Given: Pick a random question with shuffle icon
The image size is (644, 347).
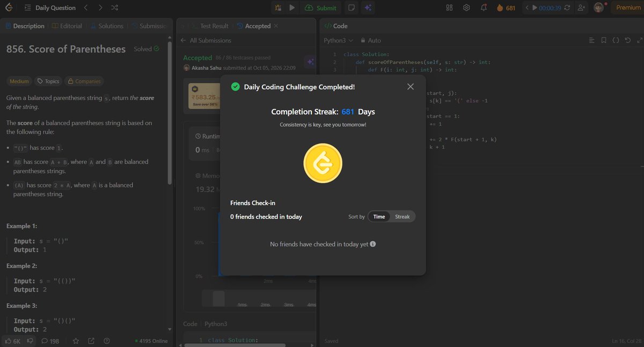Looking at the screenshot, I should tap(115, 8).
